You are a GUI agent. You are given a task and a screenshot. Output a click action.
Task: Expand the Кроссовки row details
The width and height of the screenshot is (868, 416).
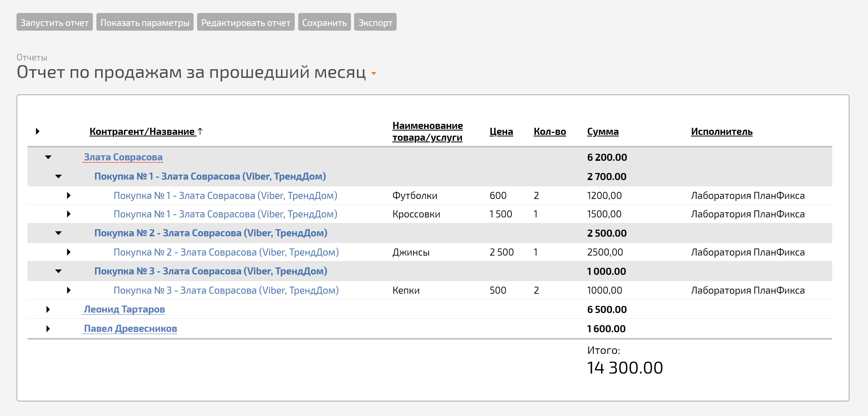coord(69,214)
